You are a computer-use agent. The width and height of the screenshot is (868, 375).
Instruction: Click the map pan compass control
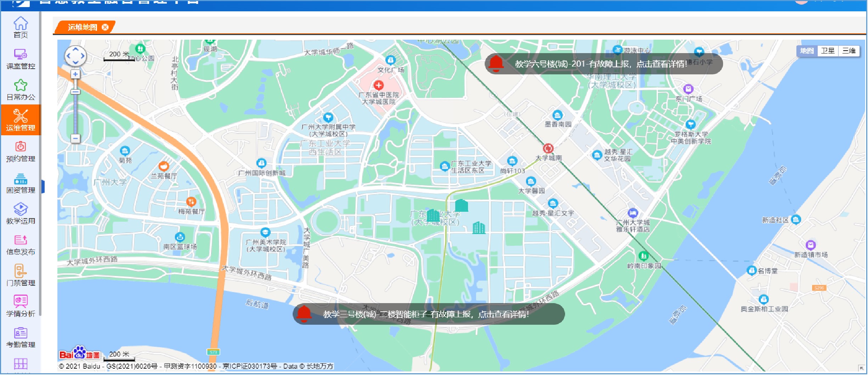75,56
